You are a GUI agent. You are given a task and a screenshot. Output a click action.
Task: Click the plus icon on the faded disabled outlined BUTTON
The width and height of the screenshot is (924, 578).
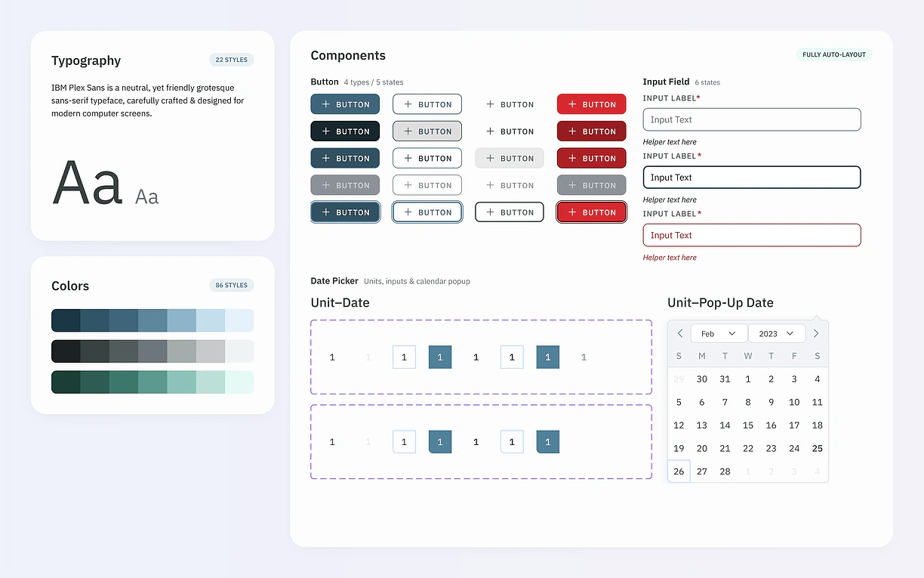[x=408, y=185]
